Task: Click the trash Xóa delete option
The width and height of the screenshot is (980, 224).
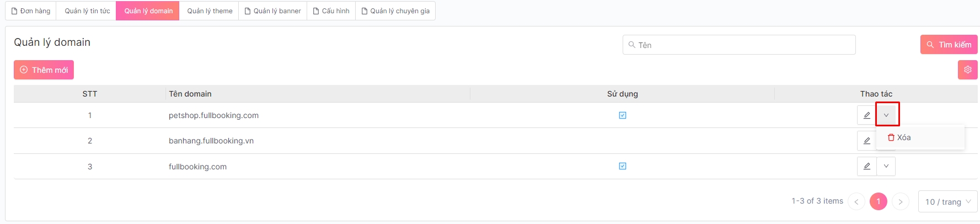Action: (x=899, y=137)
